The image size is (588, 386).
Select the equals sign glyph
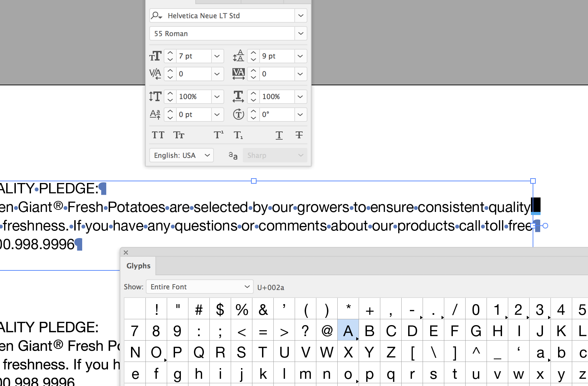tap(263, 330)
